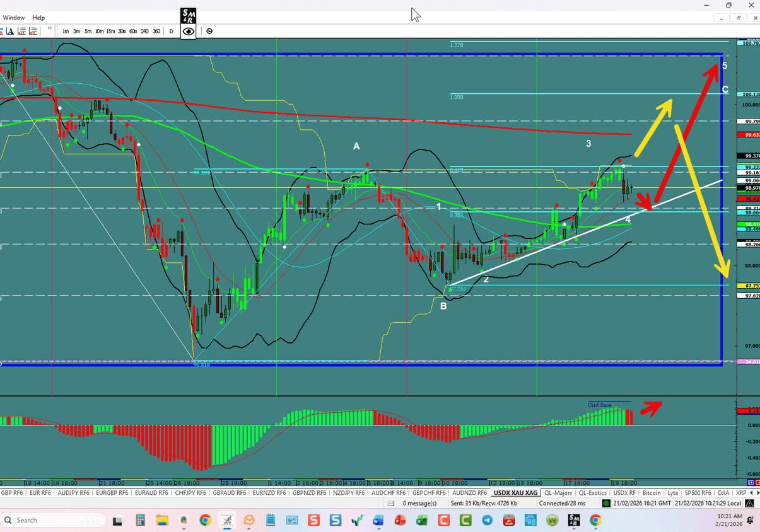
Task: Click the Windows Search bar
Action: click(54, 520)
